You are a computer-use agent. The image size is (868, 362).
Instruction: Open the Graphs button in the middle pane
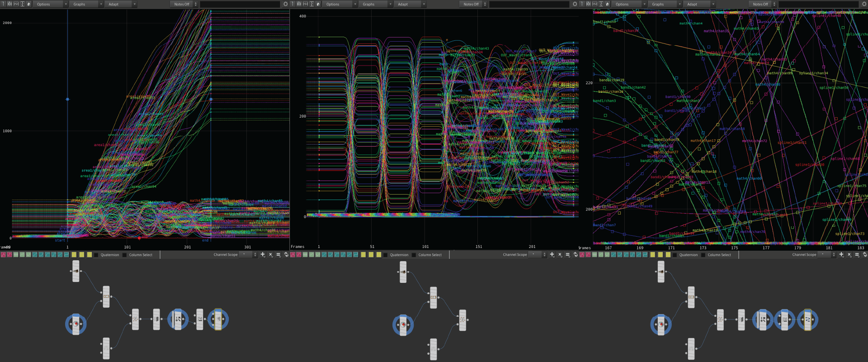click(375, 4)
